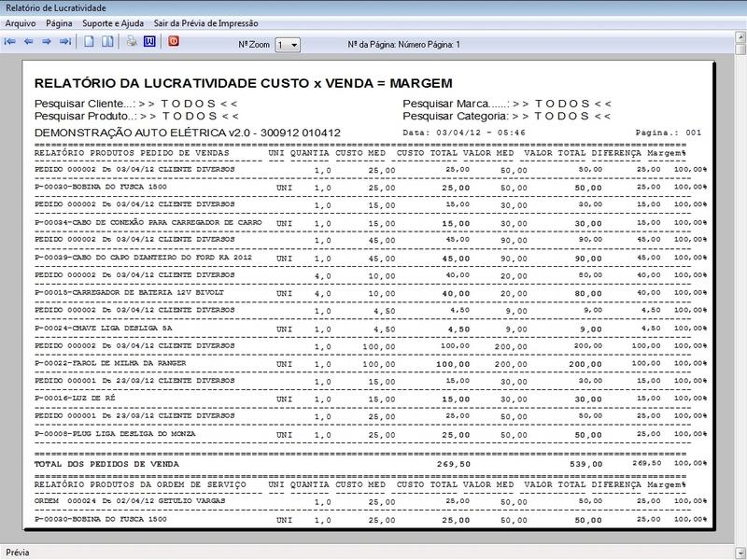Click row P-00008-PLUG LIGA DESLIGA DO MONZA
Screen dimensions: 747x560
[371, 434]
